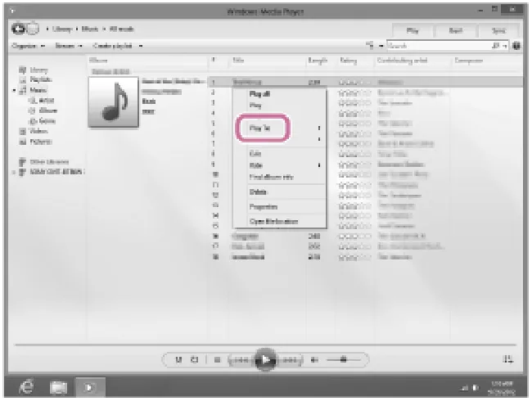Choose Delete from the context menu
The height and width of the screenshot is (401, 532).
click(258, 192)
